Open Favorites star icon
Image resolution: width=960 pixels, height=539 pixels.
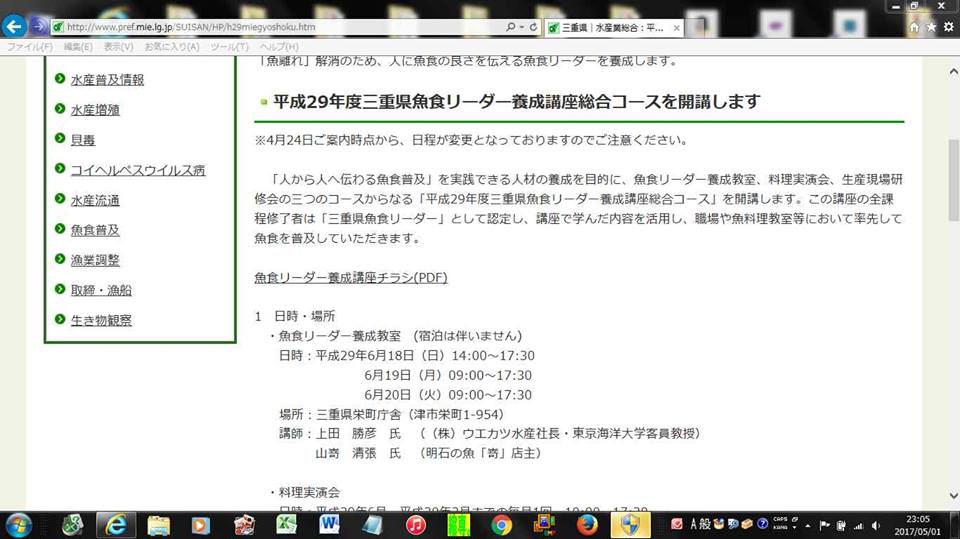click(931, 27)
